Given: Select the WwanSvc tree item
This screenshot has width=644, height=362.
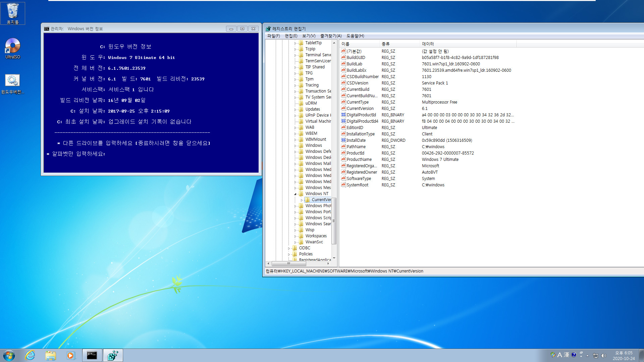Looking at the screenshot, I should pyautogui.click(x=314, y=242).
